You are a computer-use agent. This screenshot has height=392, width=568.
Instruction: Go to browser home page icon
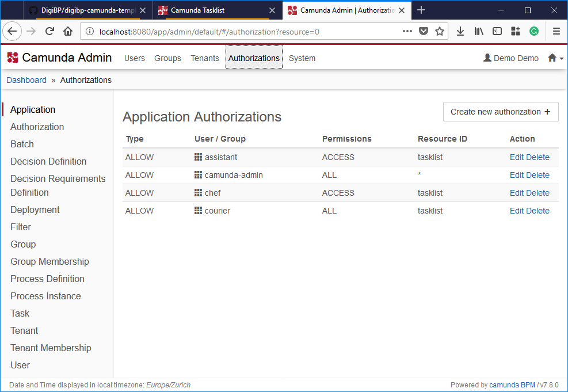coord(68,32)
